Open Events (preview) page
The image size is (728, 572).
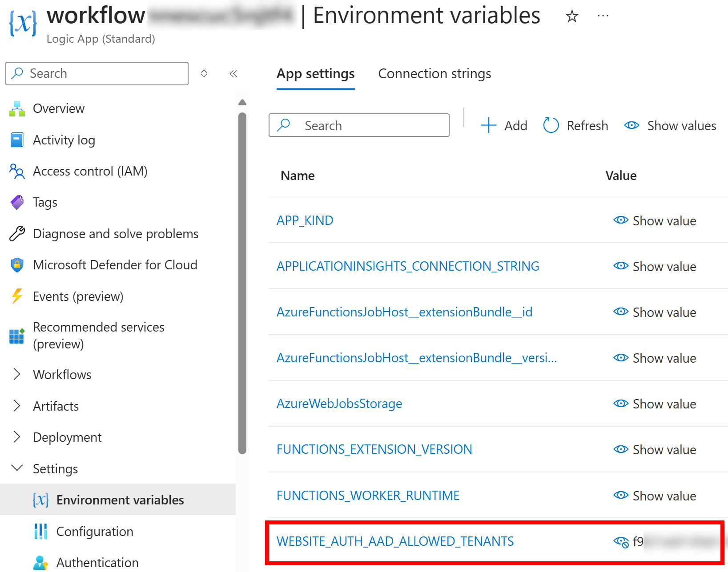[x=78, y=296]
